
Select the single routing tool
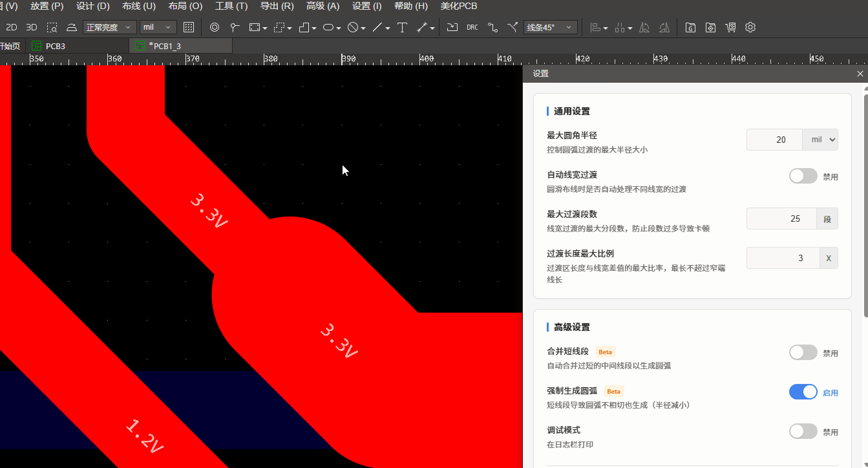tap(492, 27)
